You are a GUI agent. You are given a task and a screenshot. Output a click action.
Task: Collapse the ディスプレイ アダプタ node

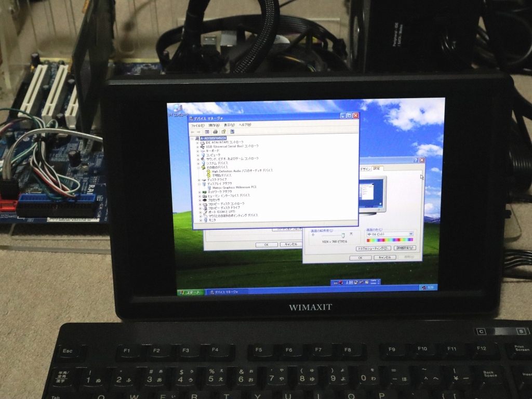coord(199,184)
